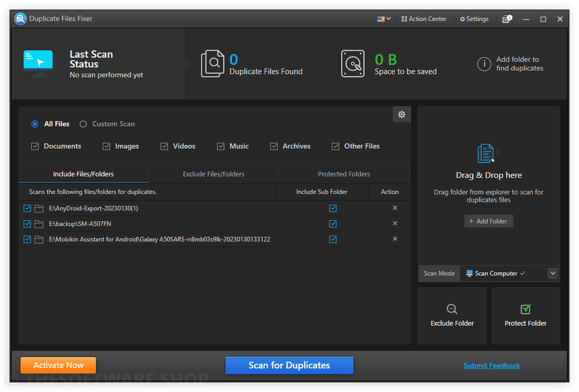This screenshot has height=392, width=579.
Task: Remove the AnyDroid-Export folder with X
Action: coord(395,208)
